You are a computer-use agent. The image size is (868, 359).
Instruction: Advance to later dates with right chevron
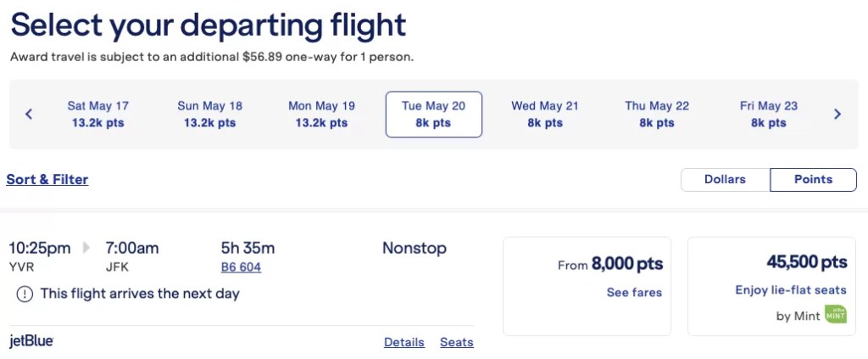click(x=837, y=114)
